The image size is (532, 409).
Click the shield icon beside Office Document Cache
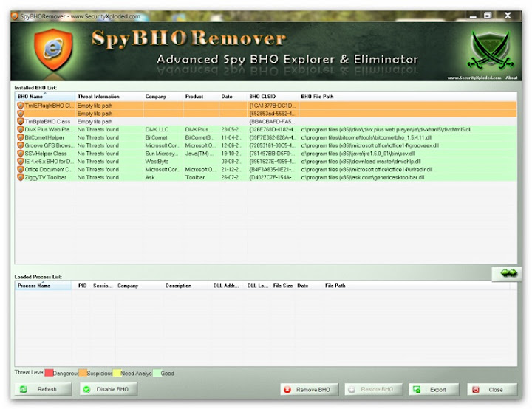coord(21,169)
